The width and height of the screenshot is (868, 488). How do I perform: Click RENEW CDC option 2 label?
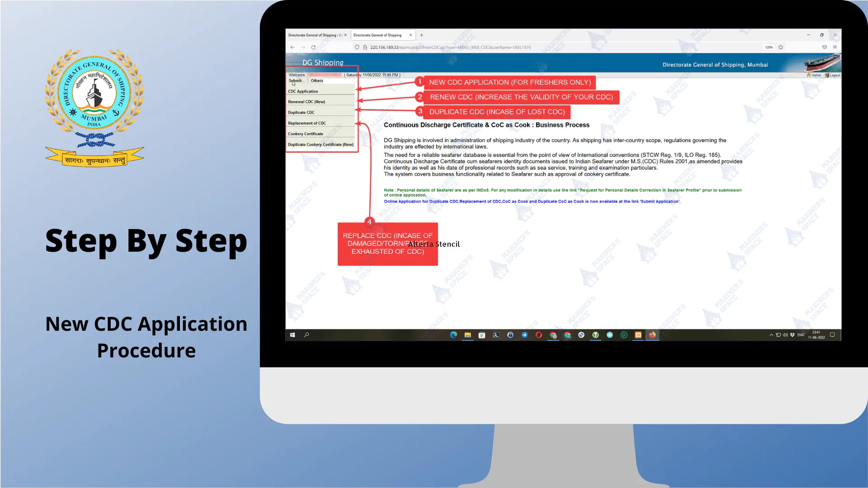tap(520, 97)
